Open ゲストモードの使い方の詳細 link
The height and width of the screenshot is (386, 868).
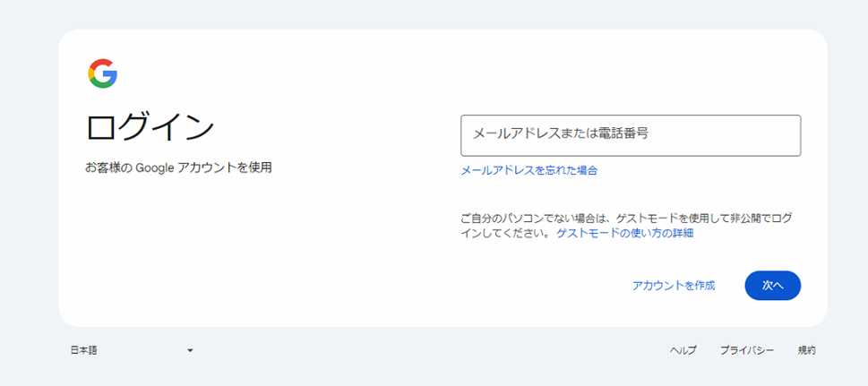pos(625,233)
